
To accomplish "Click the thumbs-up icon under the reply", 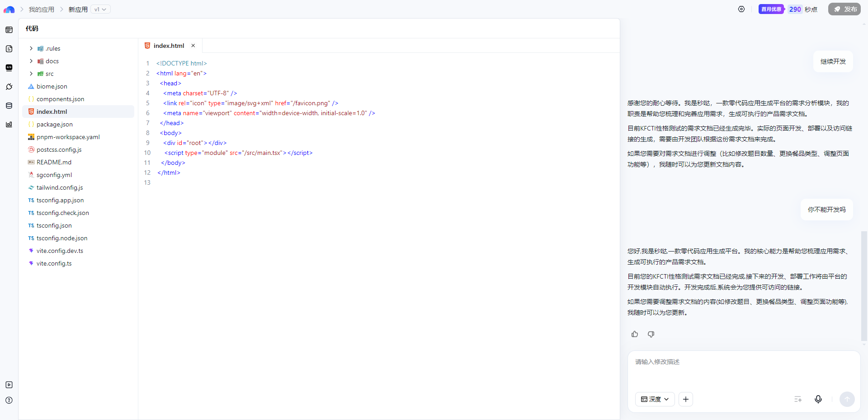I will [635, 334].
